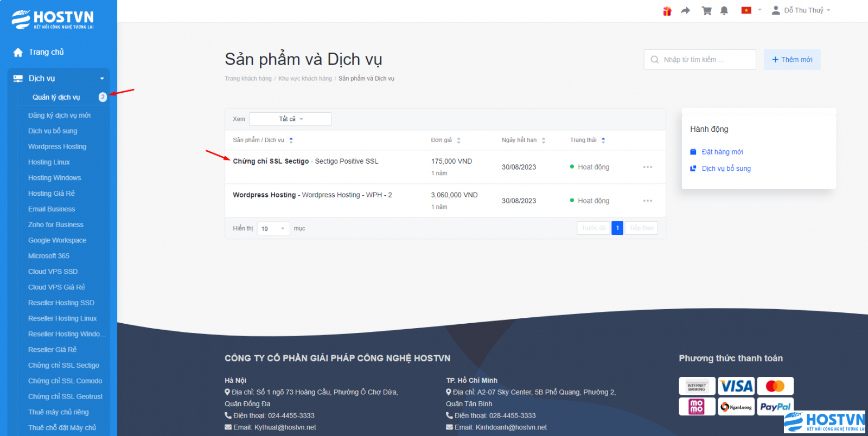Screen dimensions: 868x436
Task: Select Quản lý dịch vụ in sidebar
Action: click(x=56, y=97)
